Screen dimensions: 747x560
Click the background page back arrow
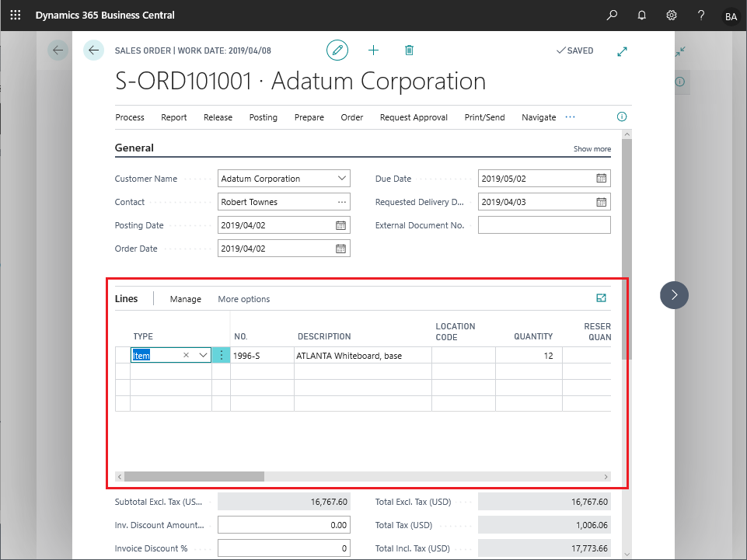[58, 50]
